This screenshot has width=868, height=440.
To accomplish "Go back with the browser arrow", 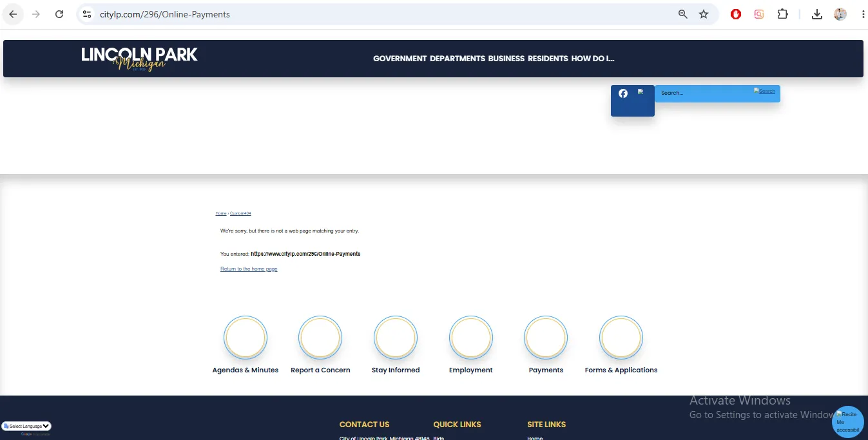I will [13, 14].
